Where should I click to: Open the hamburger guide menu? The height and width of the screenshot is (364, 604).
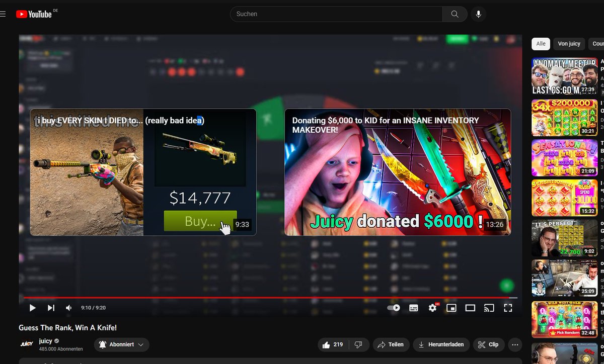tap(3, 14)
